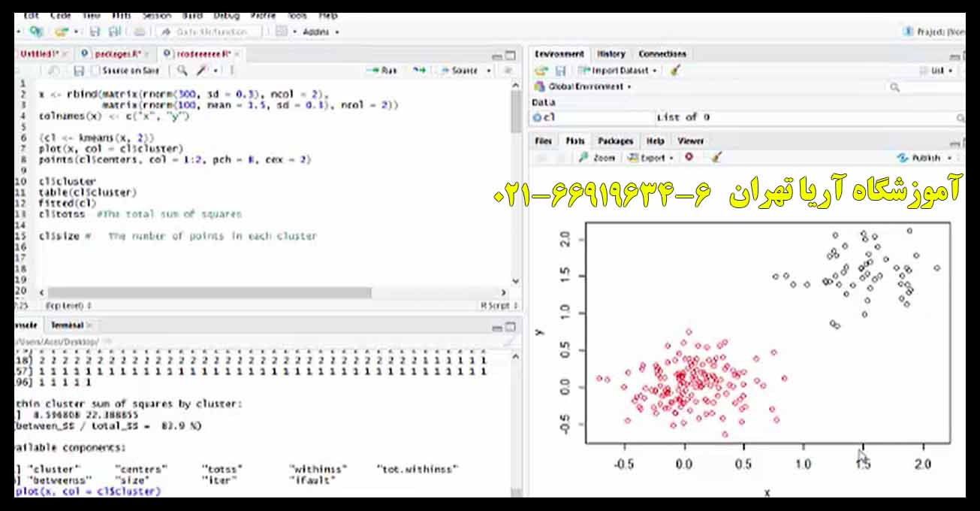Click the editor's horizontal scrollbar
The height and width of the screenshot is (511, 980).
coord(209,292)
